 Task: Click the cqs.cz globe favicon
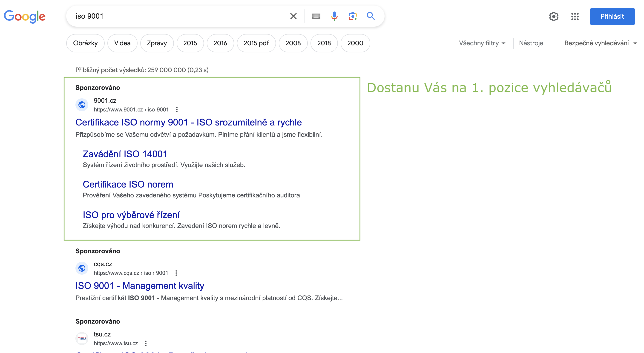pyautogui.click(x=82, y=268)
